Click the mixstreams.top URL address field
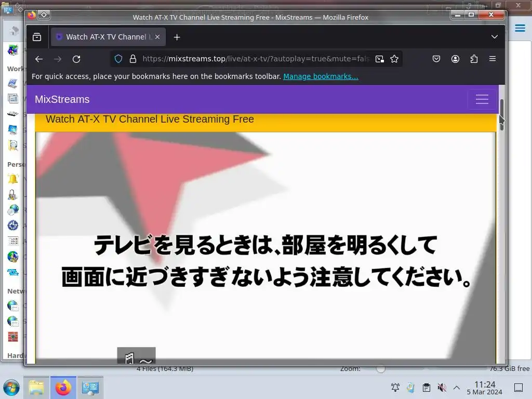The height and width of the screenshot is (399, 532). pos(256,59)
